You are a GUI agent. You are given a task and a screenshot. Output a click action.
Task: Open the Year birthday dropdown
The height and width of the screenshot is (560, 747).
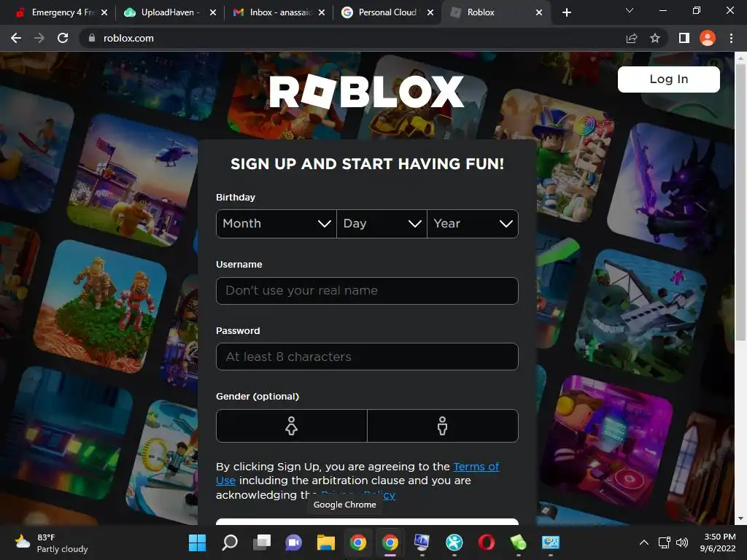[x=473, y=224]
